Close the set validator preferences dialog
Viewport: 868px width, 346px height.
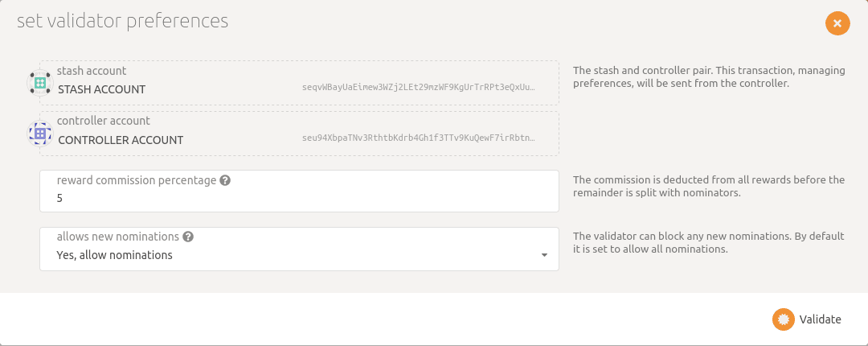837,23
